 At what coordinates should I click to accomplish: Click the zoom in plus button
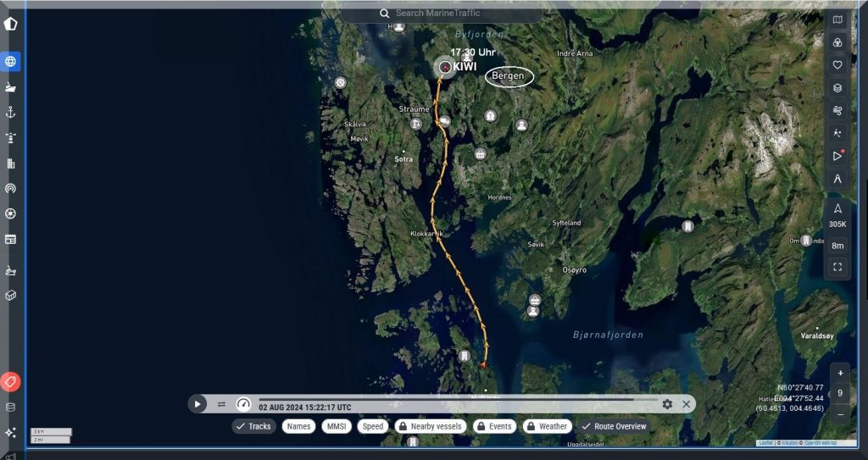pyautogui.click(x=840, y=373)
